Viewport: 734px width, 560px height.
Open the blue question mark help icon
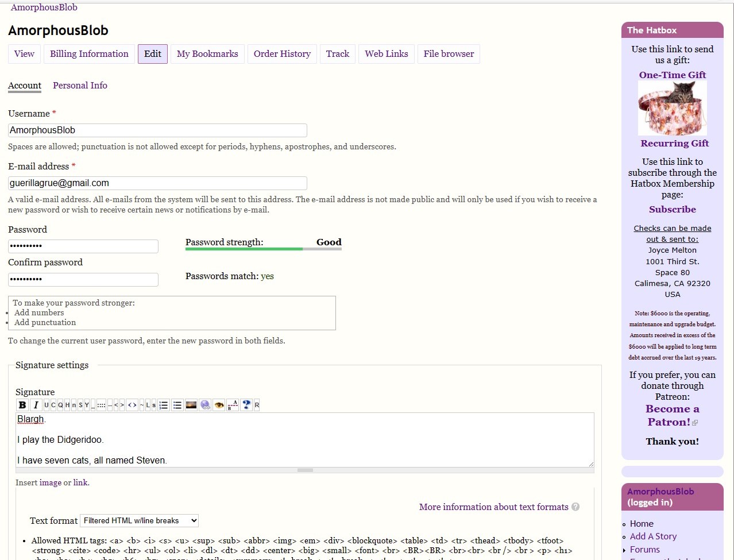click(x=246, y=405)
